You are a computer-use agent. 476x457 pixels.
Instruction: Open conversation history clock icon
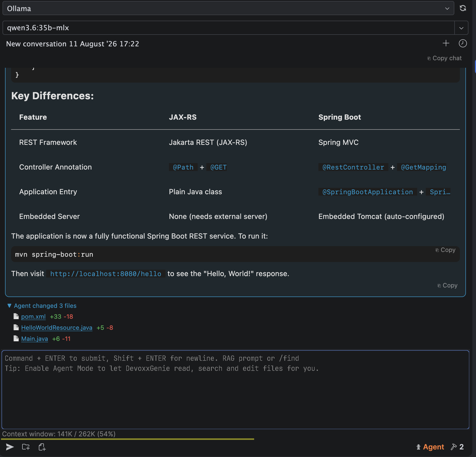(x=463, y=43)
